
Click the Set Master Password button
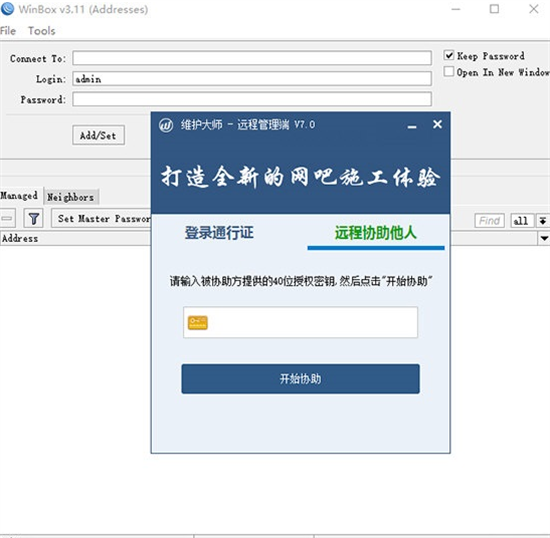102,218
